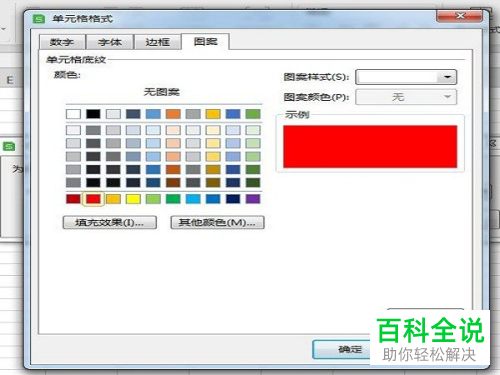Select column E header in background spreadsheet

[x=10, y=80]
